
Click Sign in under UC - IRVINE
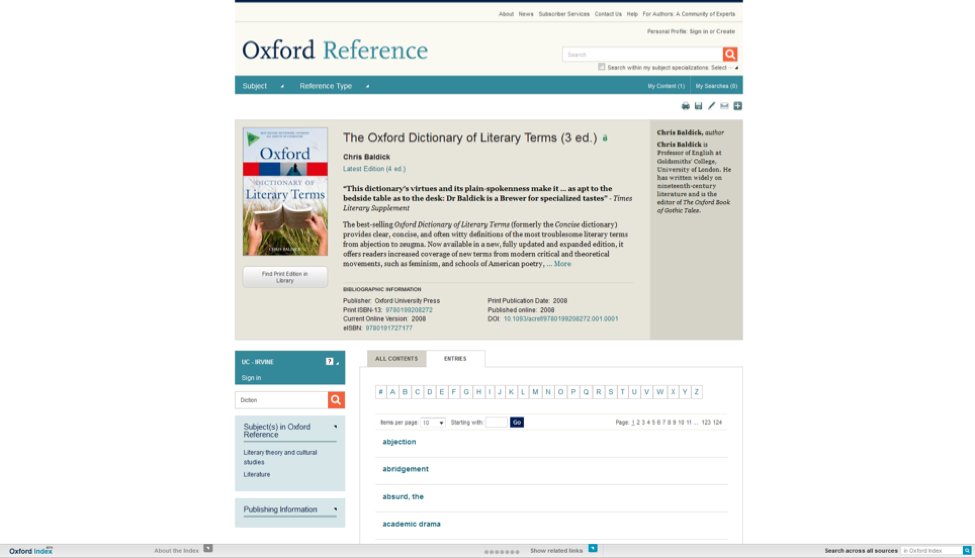[x=251, y=378]
